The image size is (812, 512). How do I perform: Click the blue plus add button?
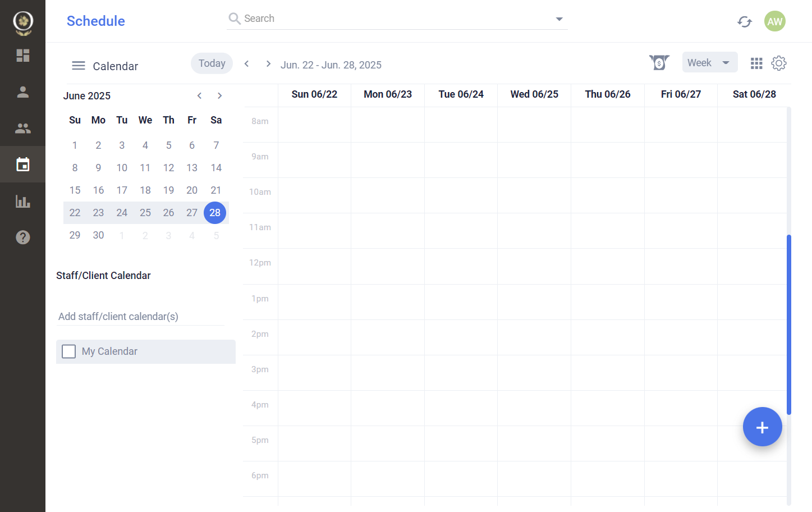point(762,427)
